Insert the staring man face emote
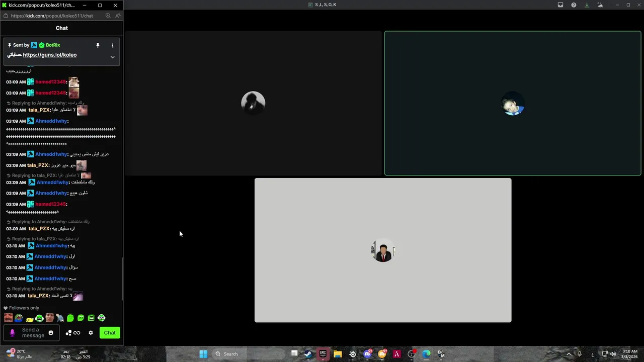644x362 pixels. tap(49, 318)
